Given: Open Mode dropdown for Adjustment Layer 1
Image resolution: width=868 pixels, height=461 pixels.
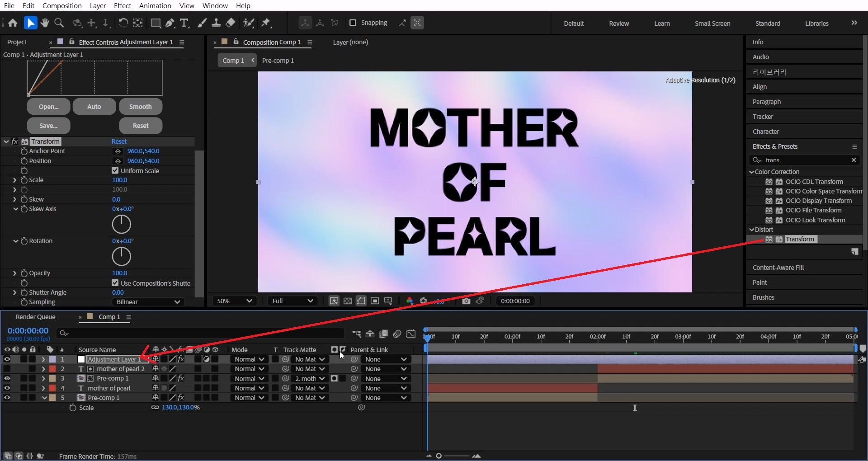Looking at the screenshot, I should coord(250,359).
